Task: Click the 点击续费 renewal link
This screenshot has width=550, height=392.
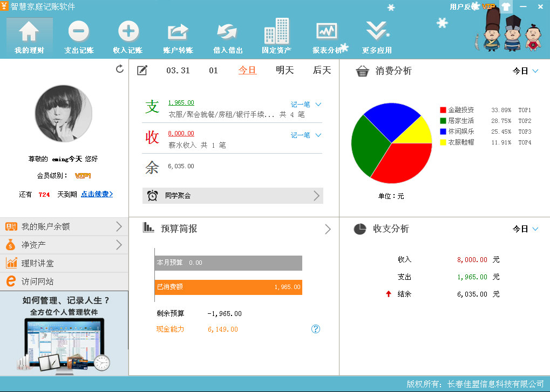Action: [97, 194]
